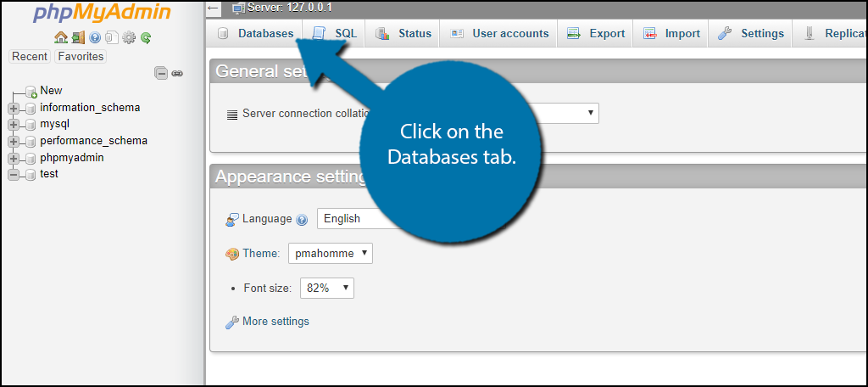868x387 pixels.
Task: Open the Theme dropdown showing pmahomme
Action: pos(331,254)
